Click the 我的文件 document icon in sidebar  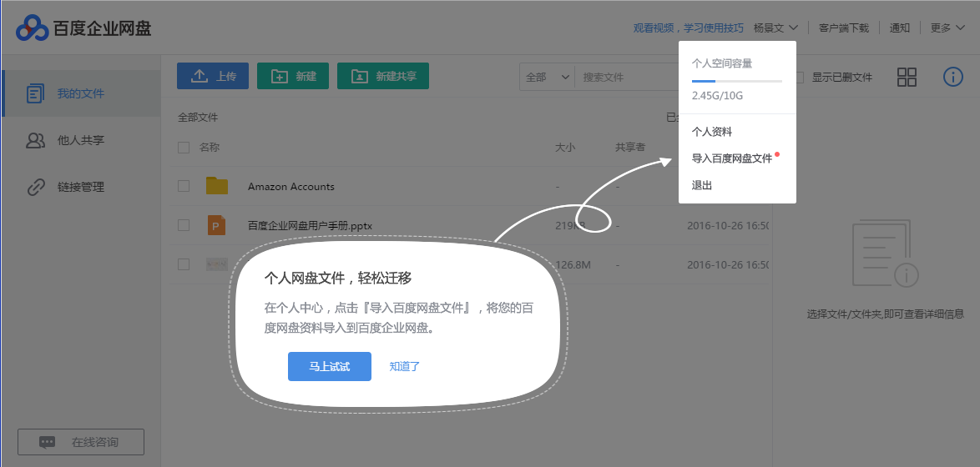coord(36,93)
